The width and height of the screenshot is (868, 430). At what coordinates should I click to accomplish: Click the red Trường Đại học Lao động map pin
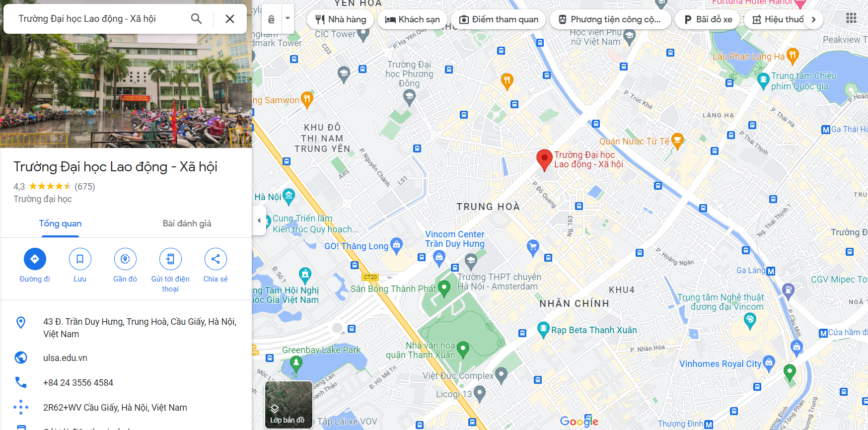click(545, 160)
